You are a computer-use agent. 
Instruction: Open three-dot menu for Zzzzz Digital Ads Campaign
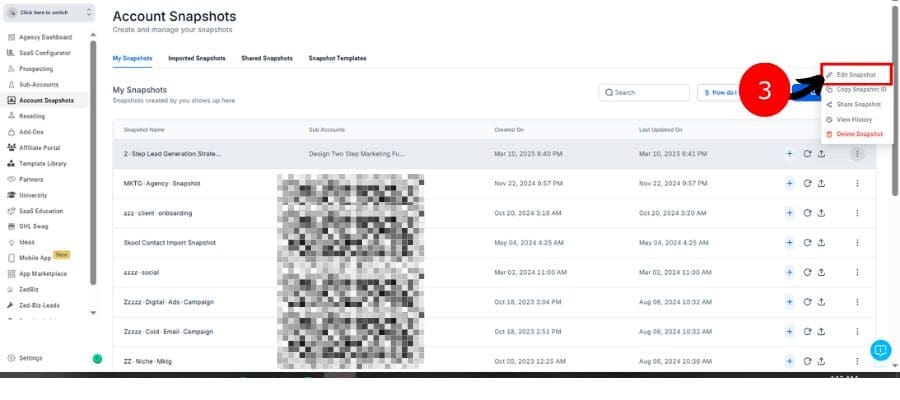point(857,302)
